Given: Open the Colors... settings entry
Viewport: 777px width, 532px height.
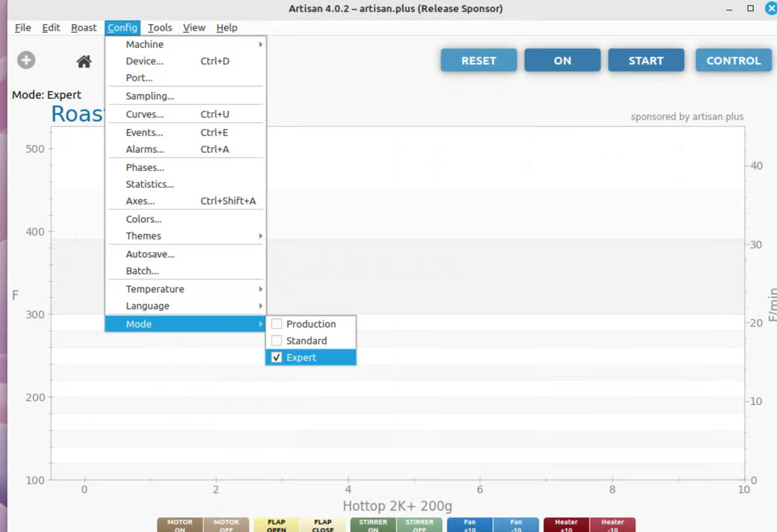Looking at the screenshot, I should [x=144, y=219].
